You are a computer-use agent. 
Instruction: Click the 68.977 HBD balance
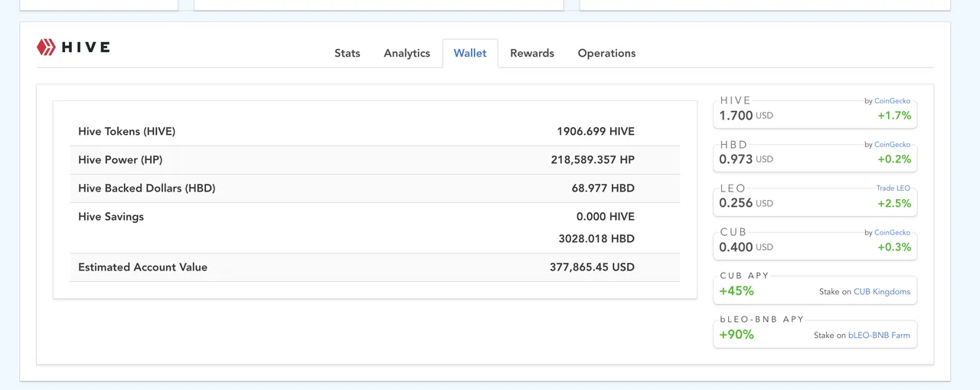pos(603,188)
